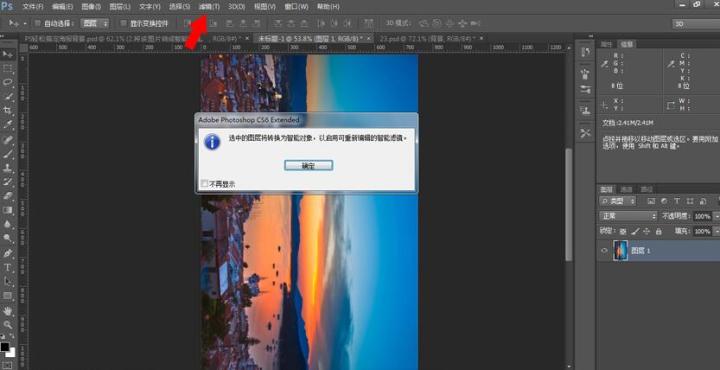
Task: Click the pixel layer filter icon
Action: [651, 201]
